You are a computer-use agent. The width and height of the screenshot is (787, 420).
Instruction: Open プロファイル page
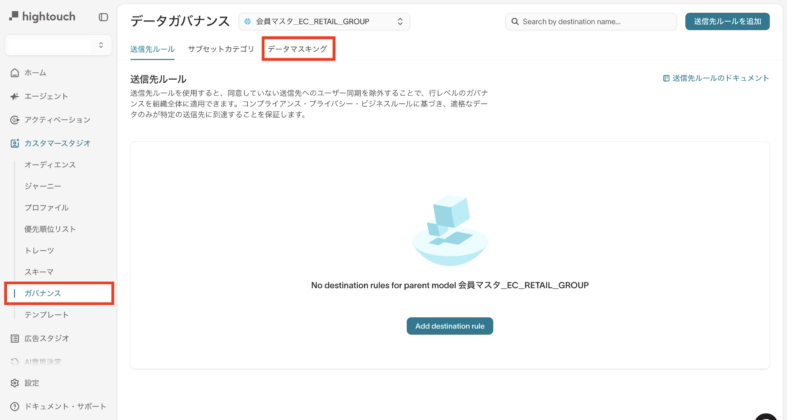[47, 208]
